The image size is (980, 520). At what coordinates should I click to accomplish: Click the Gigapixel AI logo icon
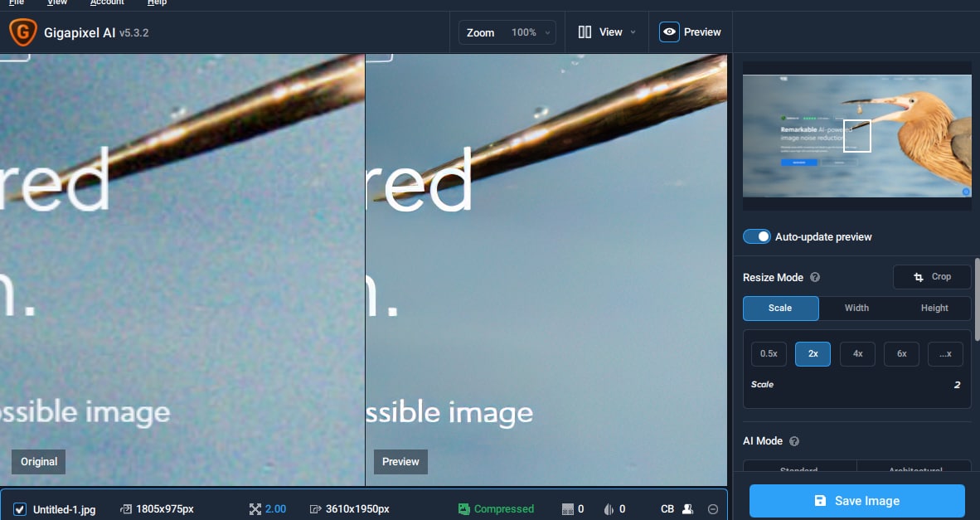(22, 32)
